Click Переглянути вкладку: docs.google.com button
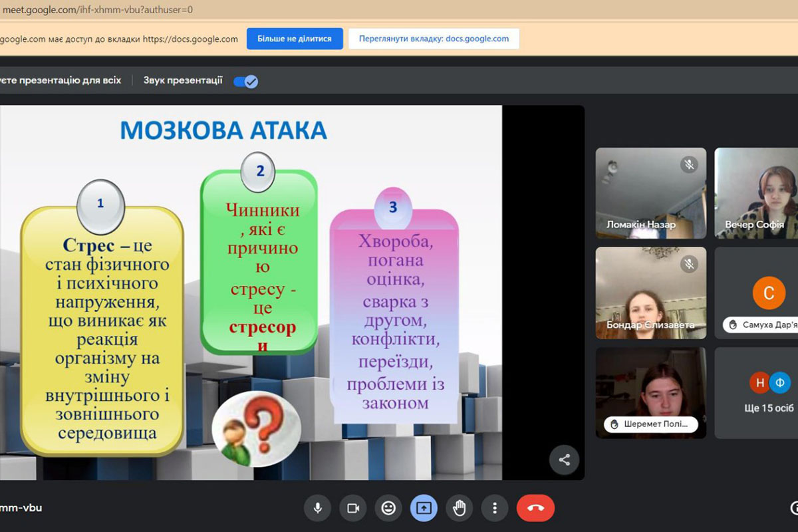Viewport: 798px width, 532px height. click(x=434, y=39)
